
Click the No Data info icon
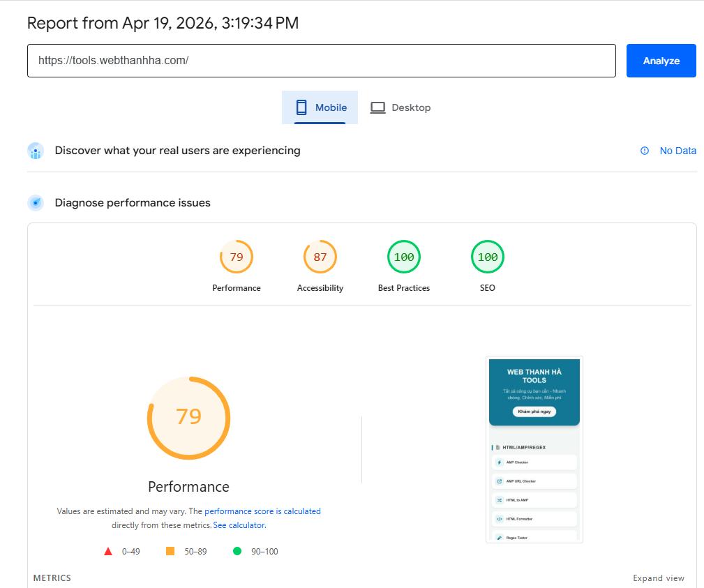tap(645, 151)
